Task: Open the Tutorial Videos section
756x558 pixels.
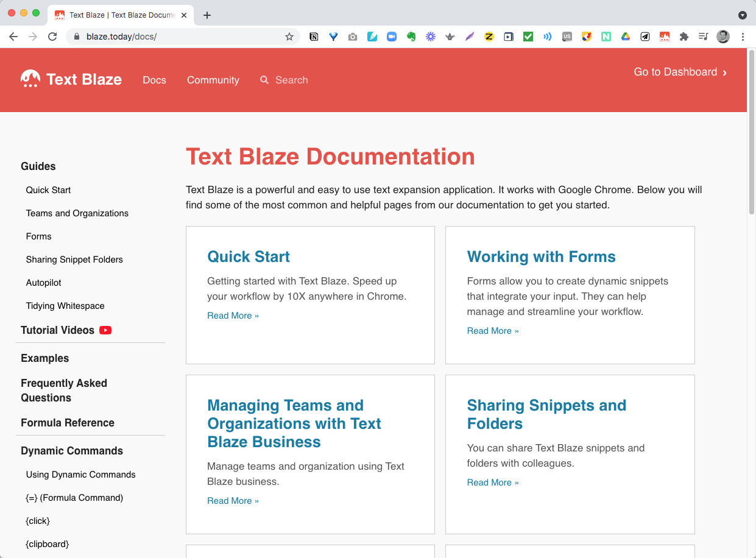Action: click(57, 330)
